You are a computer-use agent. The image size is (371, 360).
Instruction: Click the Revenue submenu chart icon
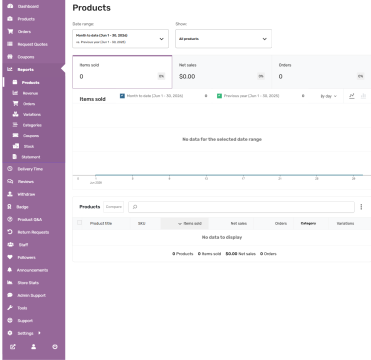pyautogui.click(x=15, y=93)
